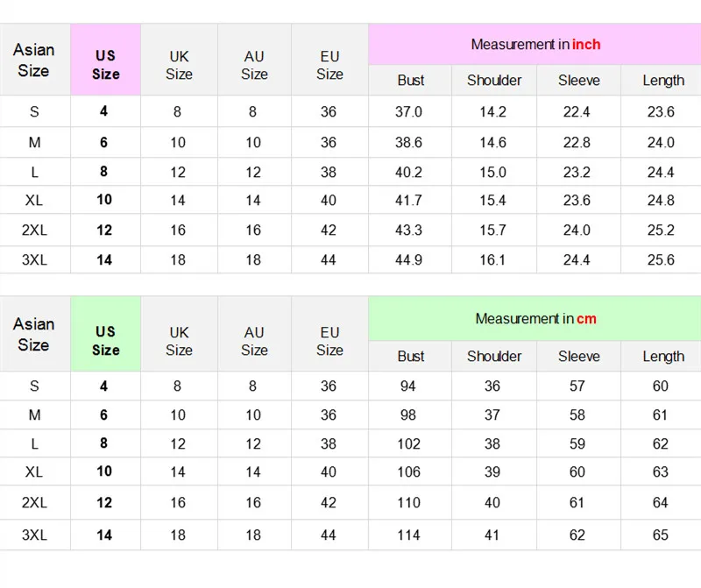
Task: Click the 114 bust value in cm table
Action: coord(409,535)
